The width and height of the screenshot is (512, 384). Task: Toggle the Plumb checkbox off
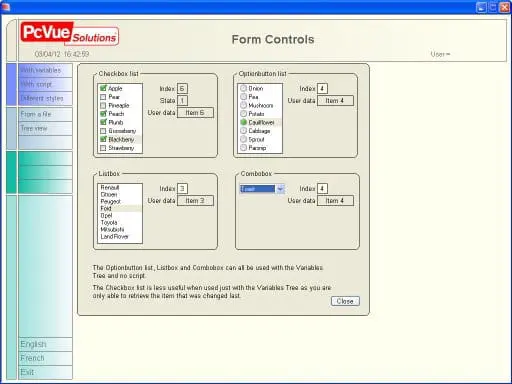pos(103,122)
